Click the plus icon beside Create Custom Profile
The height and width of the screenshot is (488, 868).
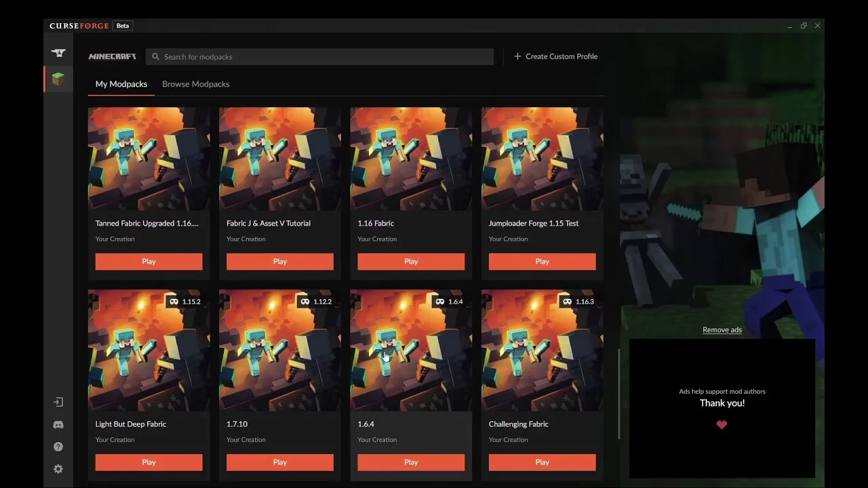pos(517,56)
